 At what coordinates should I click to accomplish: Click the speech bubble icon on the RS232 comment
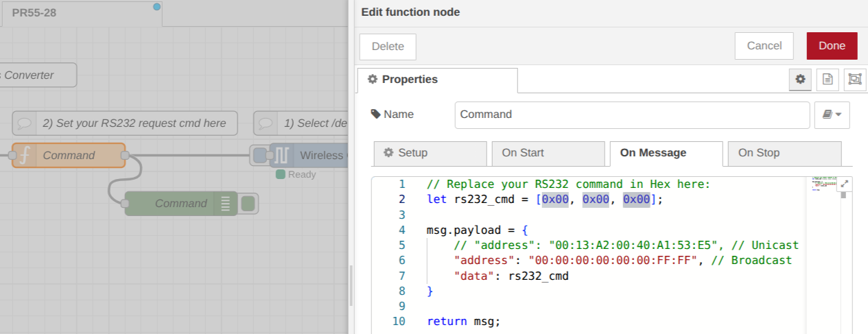tap(25, 124)
